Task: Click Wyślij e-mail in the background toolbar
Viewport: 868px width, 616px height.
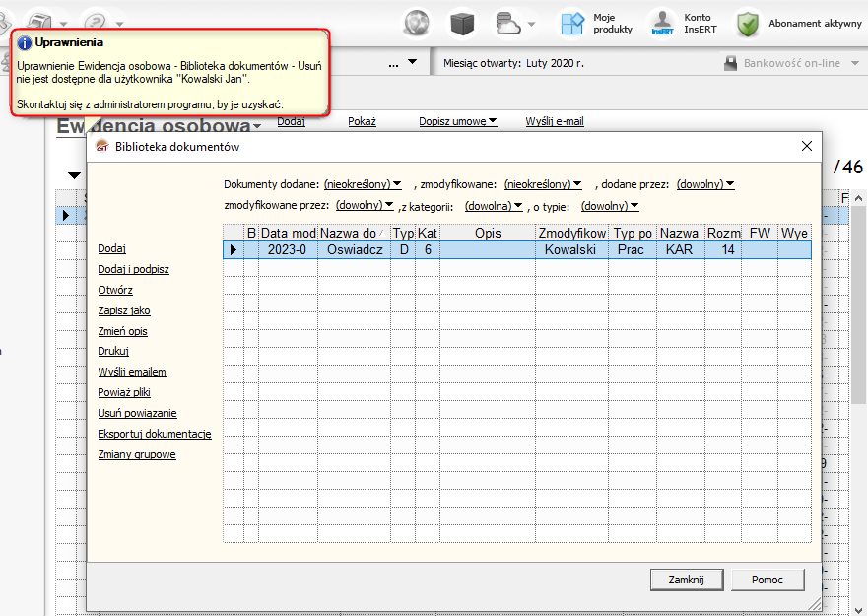Action: [x=555, y=121]
